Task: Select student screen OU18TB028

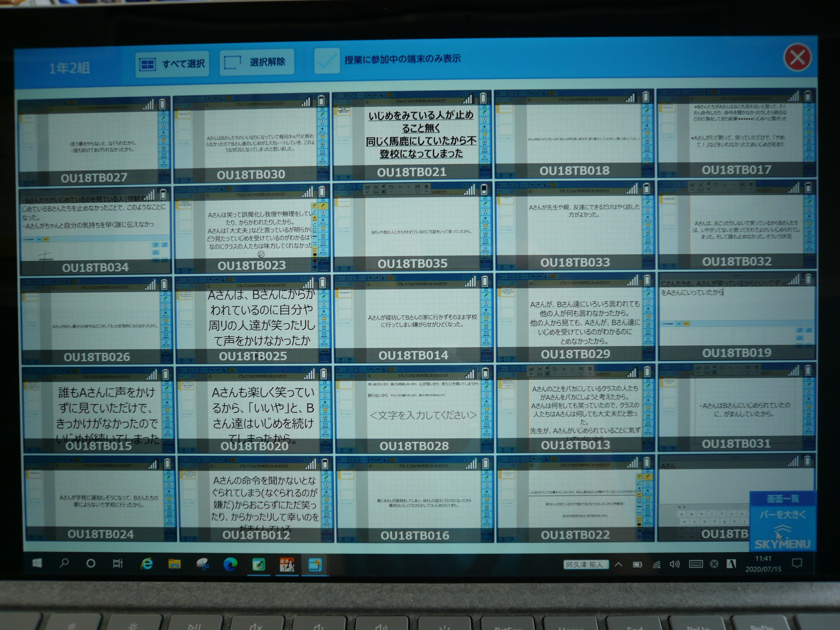Action: click(413, 410)
